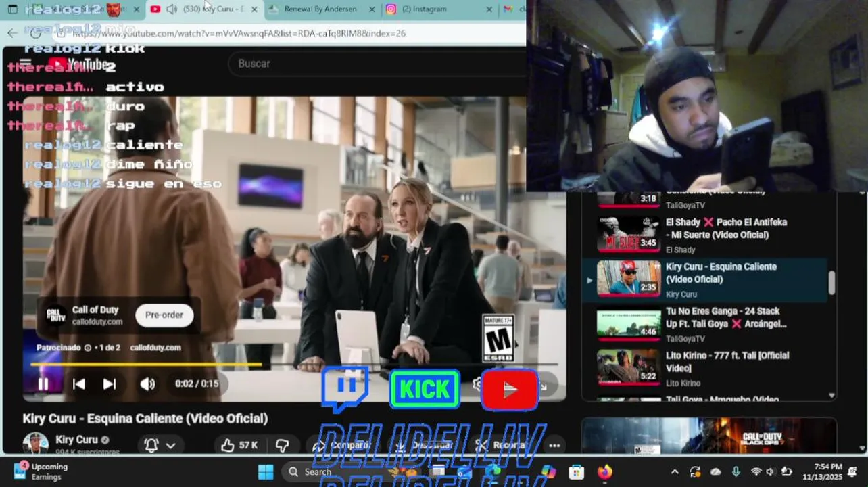The image size is (868, 487).
Task: Click Lito Kirino channel name in playlist
Action: [x=683, y=383]
